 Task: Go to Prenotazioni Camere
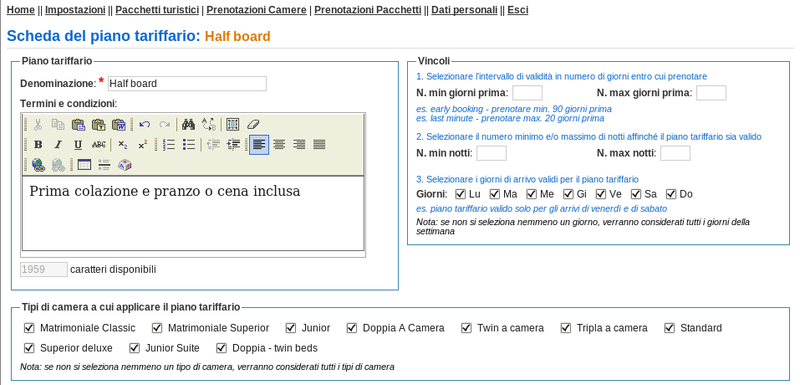[x=256, y=10]
